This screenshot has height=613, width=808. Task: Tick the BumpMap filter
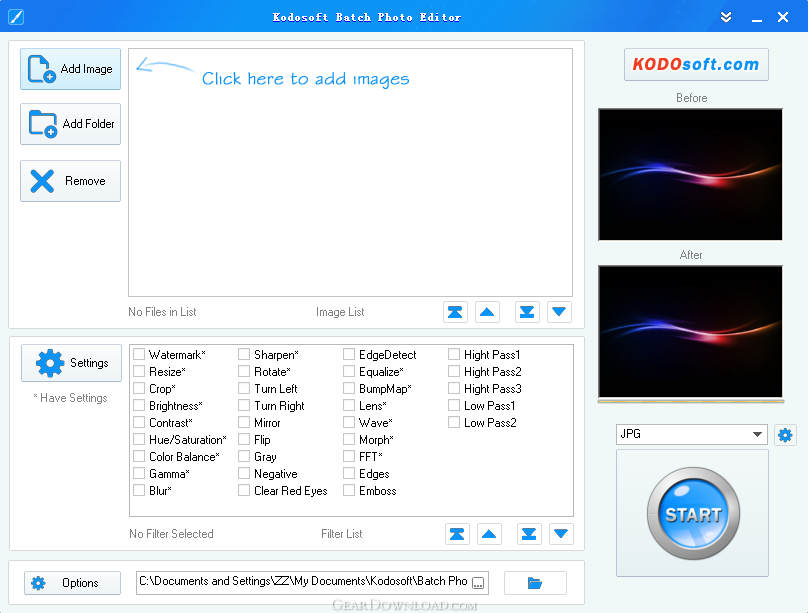tap(349, 388)
